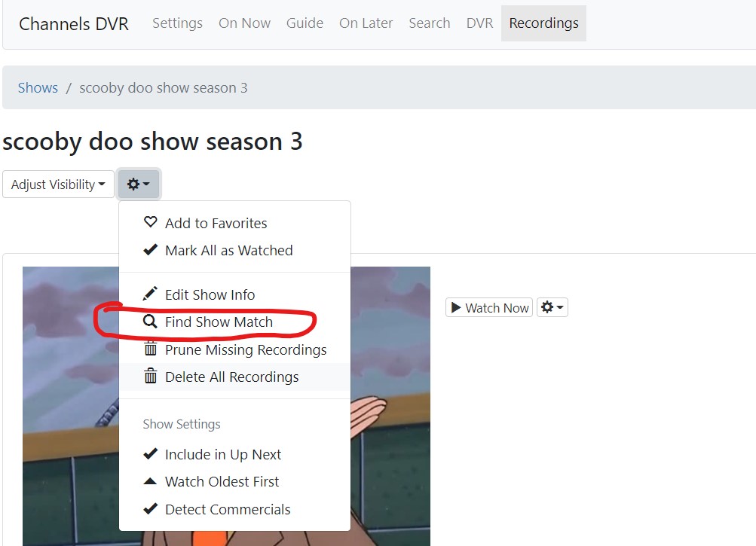Go to the Shows breadcrumb link
Screen dimensions: 756x546
(38, 87)
